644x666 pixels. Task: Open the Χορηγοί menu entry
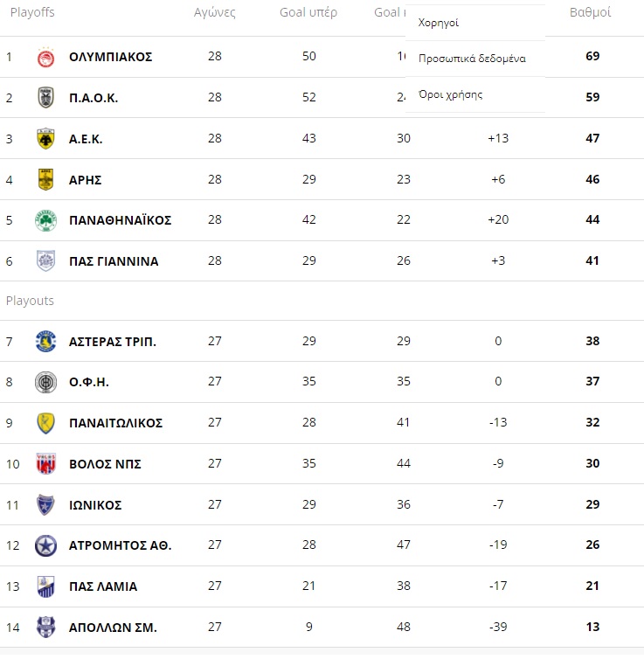pos(439,23)
